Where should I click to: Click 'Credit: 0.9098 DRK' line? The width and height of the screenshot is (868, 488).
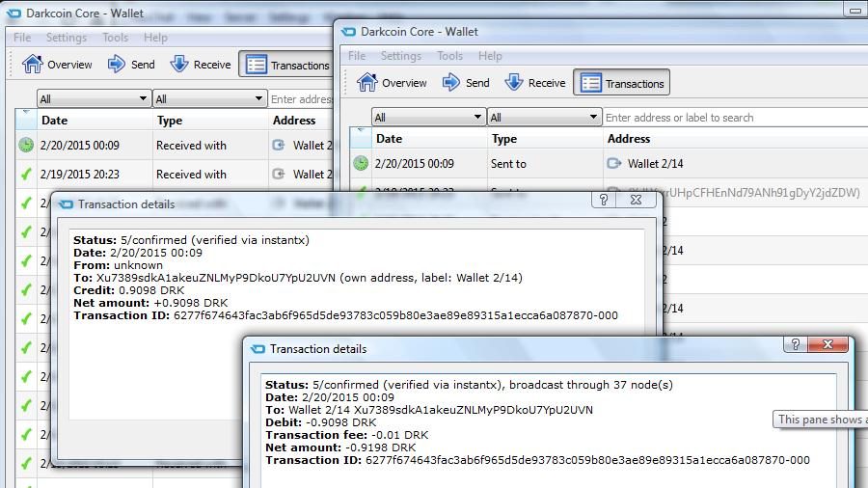tap(129, 290)
